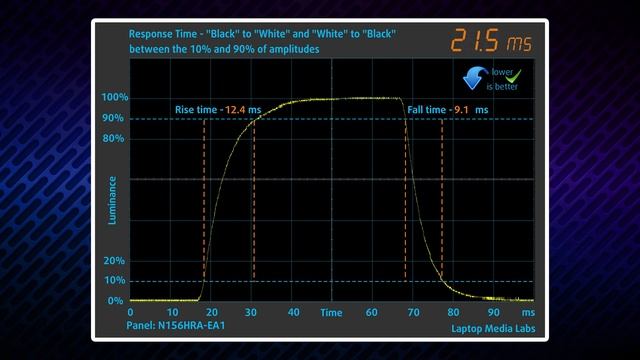Viewport: 640px width, 360px height.
Task: Click the 80% luminance axis label
Action: click(113, 138)
